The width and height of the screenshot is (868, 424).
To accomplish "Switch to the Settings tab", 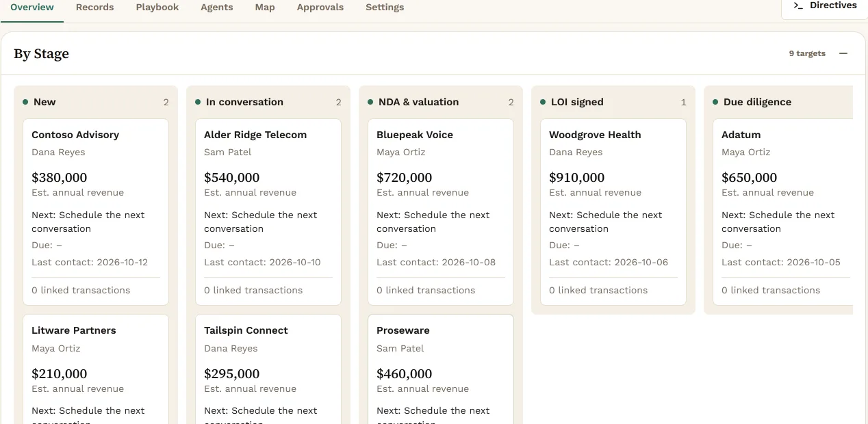I will [x=385, y=8].
